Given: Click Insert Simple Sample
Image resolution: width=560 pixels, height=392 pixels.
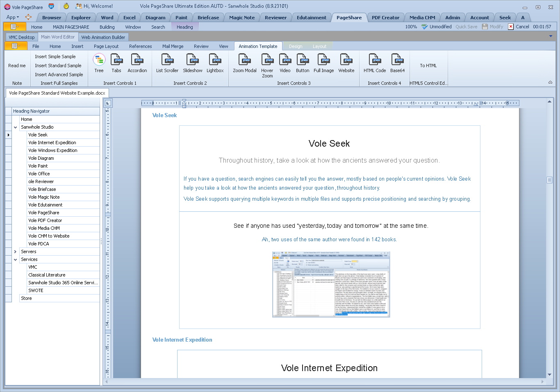Looking at the screenshot, I should click(x=55, y=57).
